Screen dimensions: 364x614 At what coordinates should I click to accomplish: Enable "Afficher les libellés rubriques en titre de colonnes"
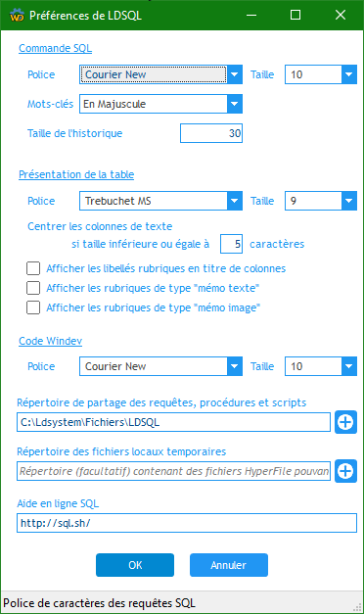tap(33, 268)
